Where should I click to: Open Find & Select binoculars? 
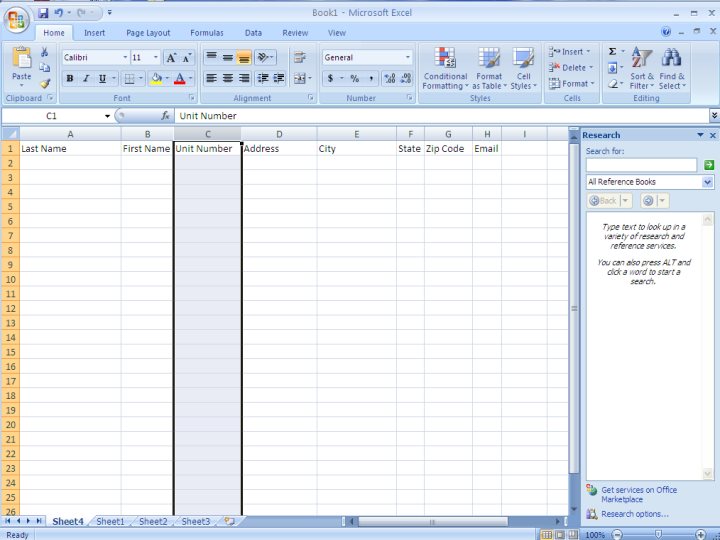pos(672,68)
